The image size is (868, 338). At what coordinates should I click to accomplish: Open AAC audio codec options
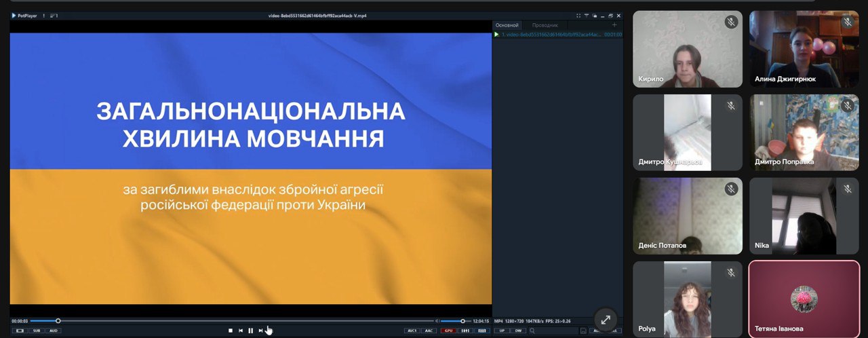pyautogui.click(x=429, y=331)
